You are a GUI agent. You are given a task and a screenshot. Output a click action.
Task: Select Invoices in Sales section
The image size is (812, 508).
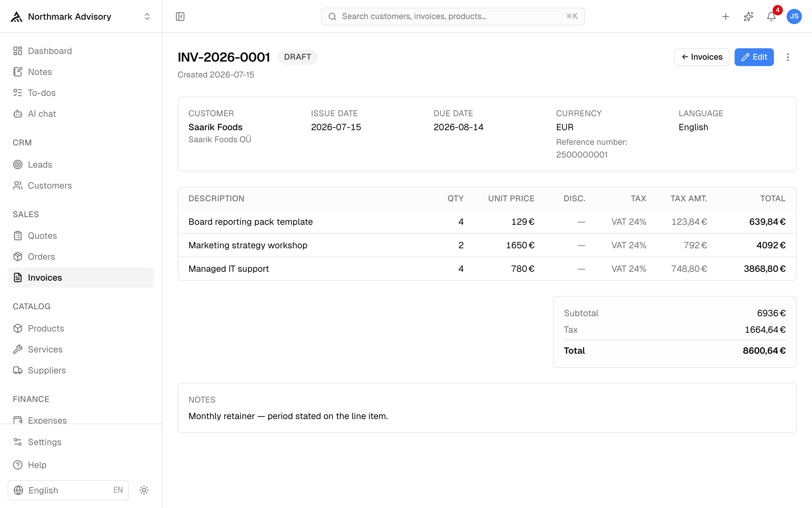click(81, 277)
